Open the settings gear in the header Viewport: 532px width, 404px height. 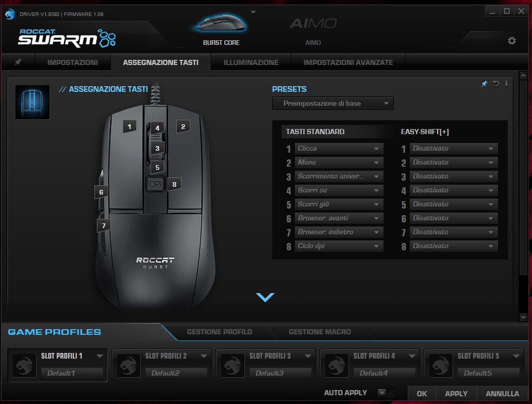tap(512, 41)
